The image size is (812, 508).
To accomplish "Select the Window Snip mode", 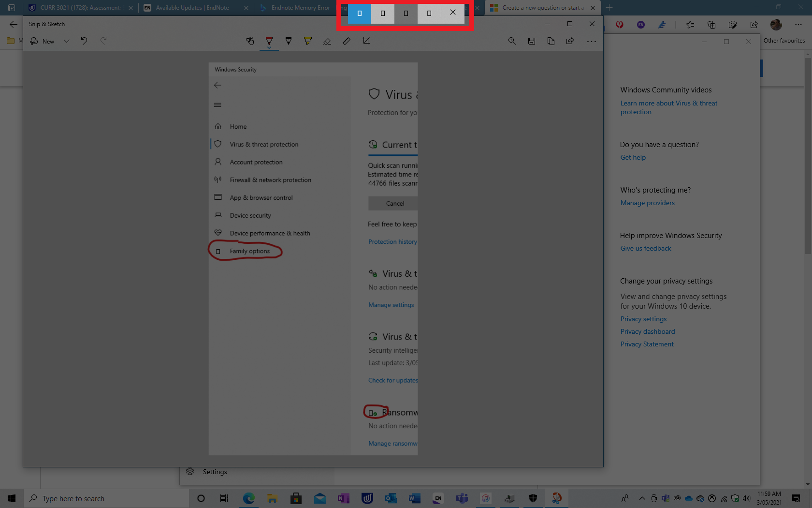I will [x=406, y=14].
